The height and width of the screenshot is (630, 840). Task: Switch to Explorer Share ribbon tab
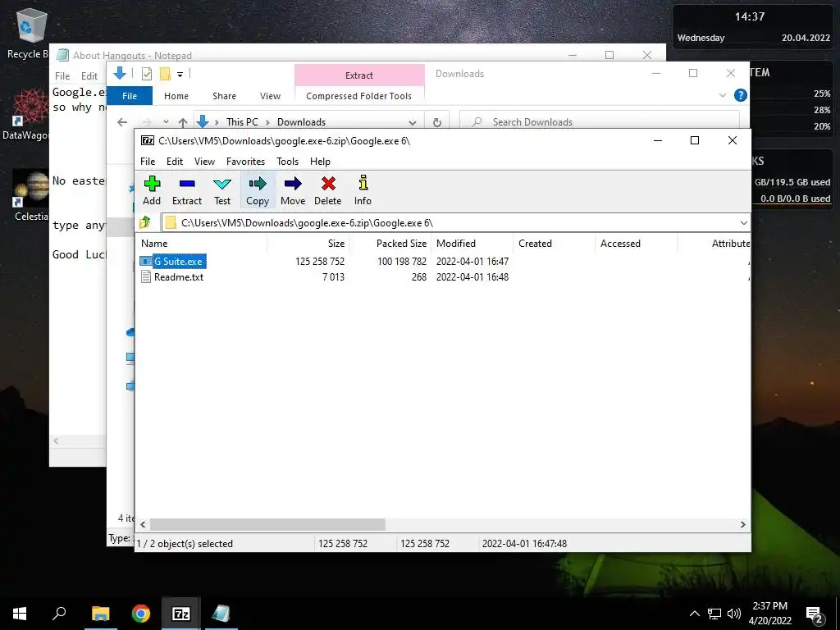(224, 96)
